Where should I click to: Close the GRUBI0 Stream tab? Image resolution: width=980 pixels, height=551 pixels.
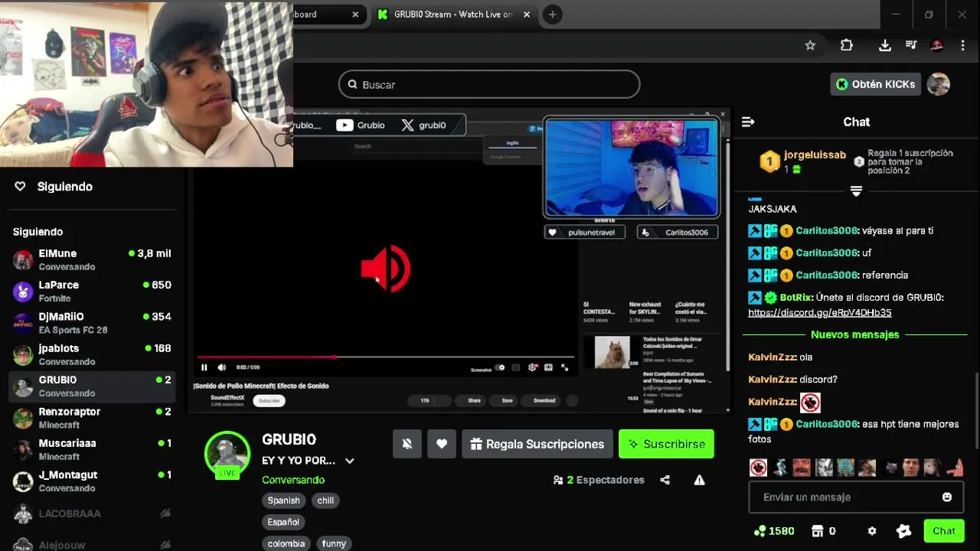click(x=528, y=15)
